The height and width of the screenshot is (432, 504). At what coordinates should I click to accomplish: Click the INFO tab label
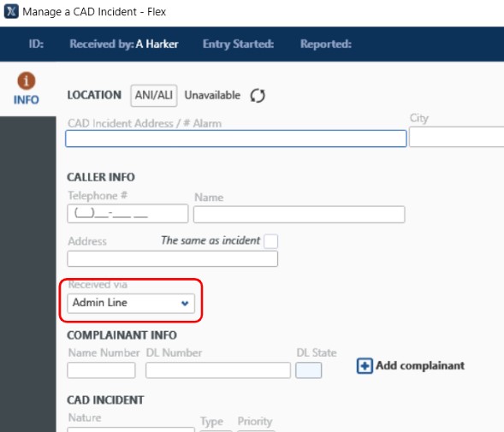[x=27, y=100]
